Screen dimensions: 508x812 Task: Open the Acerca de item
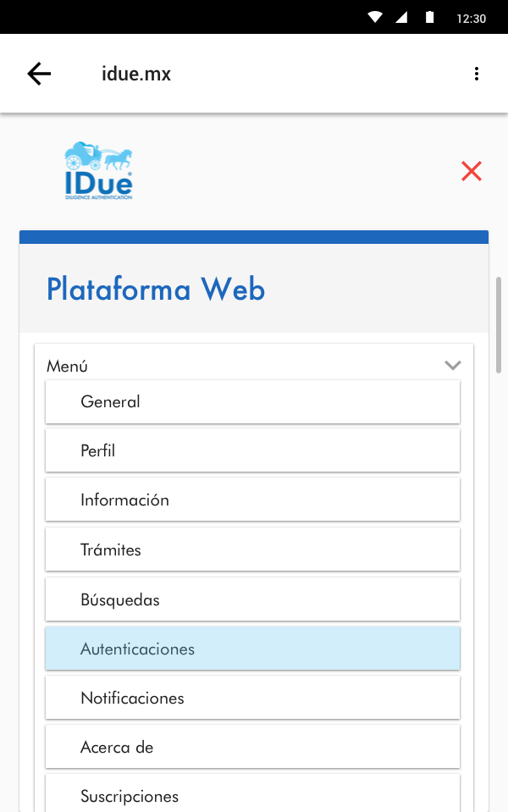click(x=252, y=747)
